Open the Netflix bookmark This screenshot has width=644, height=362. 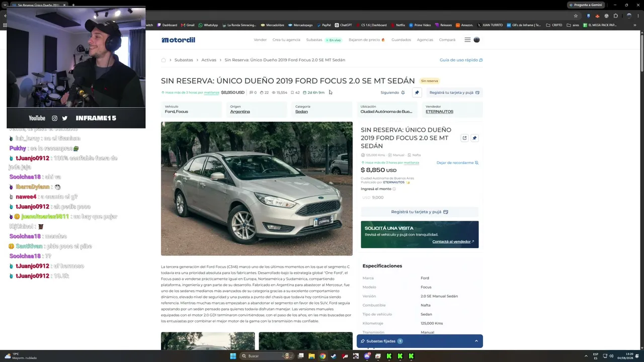point(397,25)
